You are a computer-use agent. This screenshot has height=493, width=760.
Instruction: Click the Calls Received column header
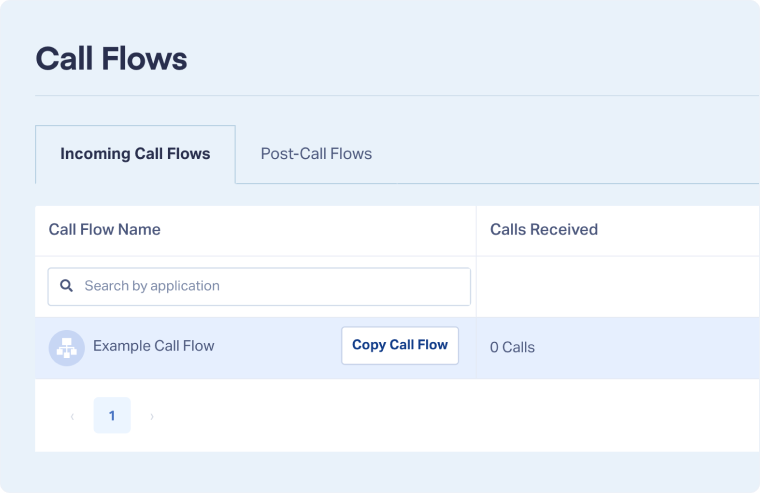tap(544, 230)
